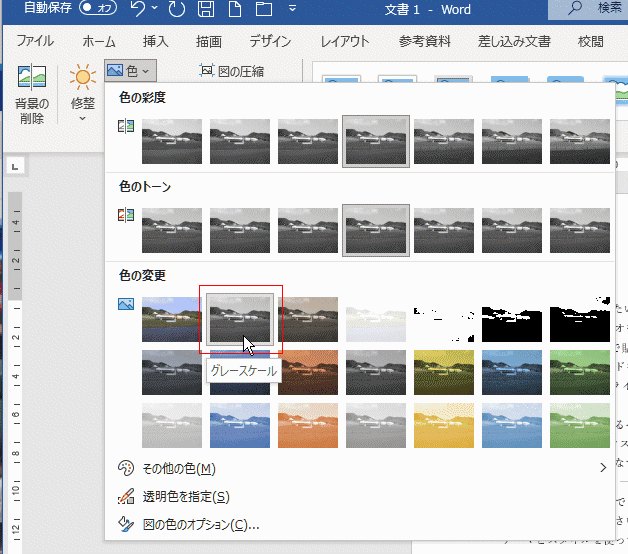This screenshot has width=628, height=554.
Task: Switch to the Layout (レイアウト) tab
Action: pos(344,42)
